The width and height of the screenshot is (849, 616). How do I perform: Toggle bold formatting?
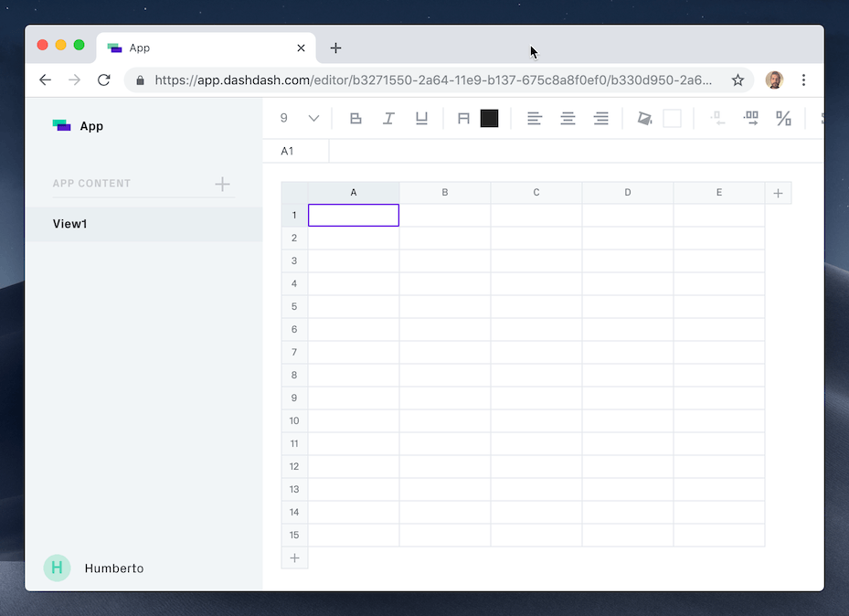(x=355, y=118)
